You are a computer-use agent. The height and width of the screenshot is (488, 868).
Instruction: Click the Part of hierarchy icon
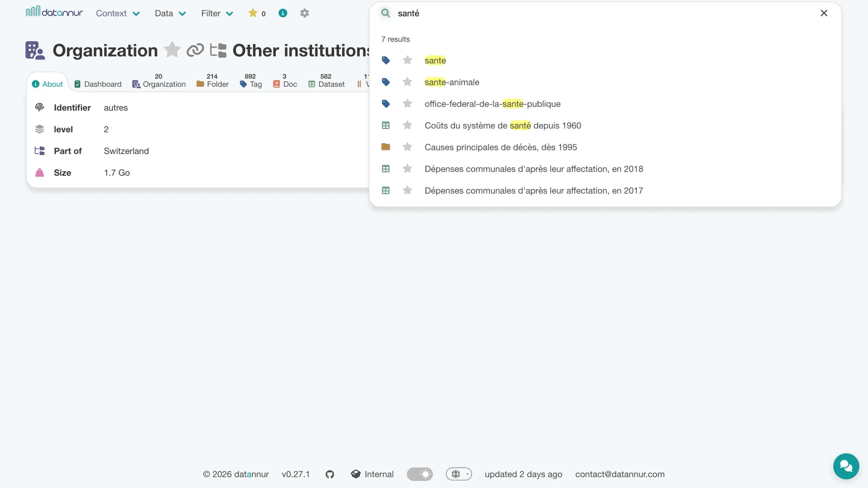tap(39, 151)
